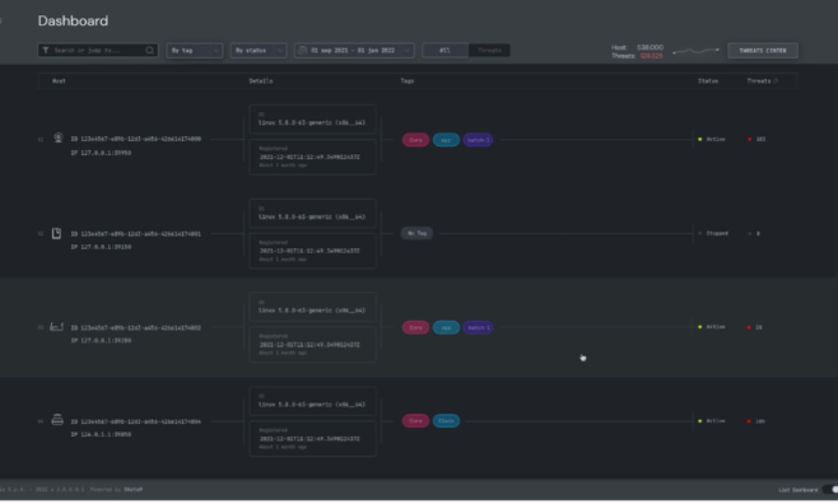Open the By tag dropdown
Screen dimensions: 838x504
point(194,50)
